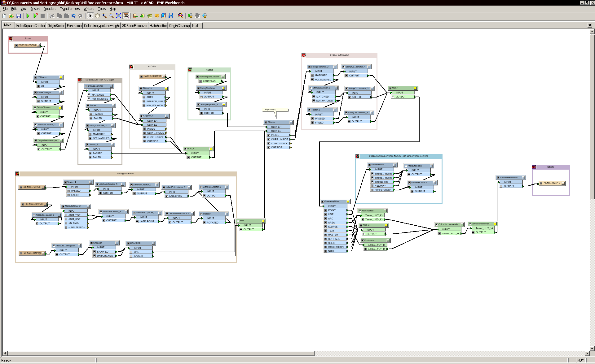Viewport: 595px width, 364px height.
Task: Insert a bookmark with the toolbar bookmark icon
Action: pyautogui.click(x=164, y=16)
